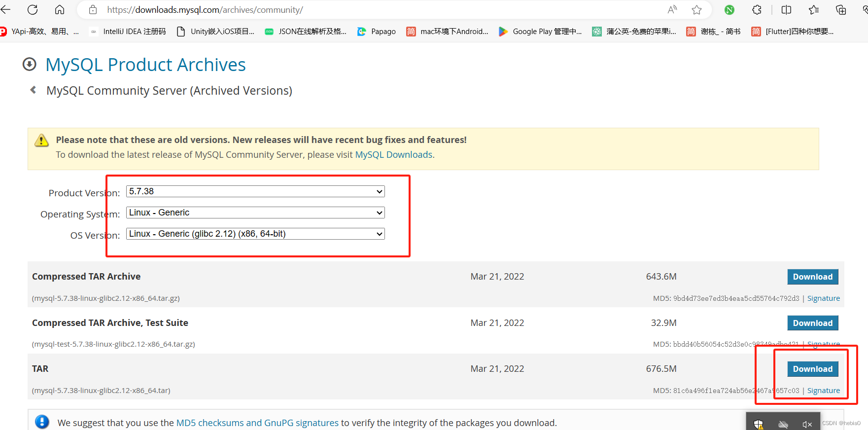Click the MySQL Product Archives download icon
This screenshot has height=430, width=868.
click(x=30, y=64)
